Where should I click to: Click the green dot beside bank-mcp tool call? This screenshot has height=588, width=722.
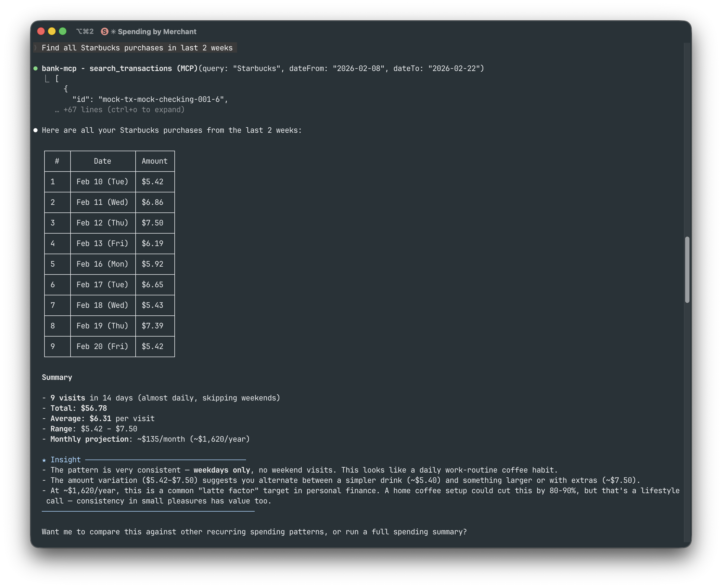[x=36, y=68]
